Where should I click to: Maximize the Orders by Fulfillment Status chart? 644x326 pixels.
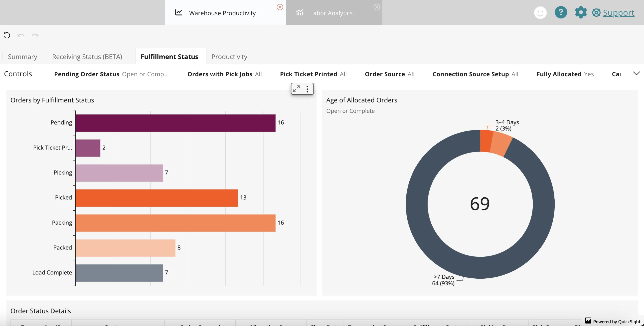tap(297, 89)
